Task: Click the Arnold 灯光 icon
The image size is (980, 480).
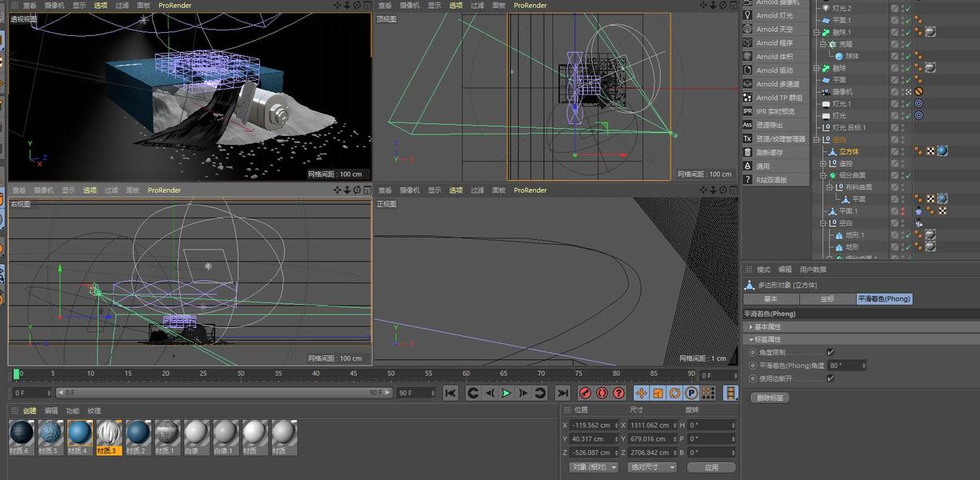Action: coord(747,15)
